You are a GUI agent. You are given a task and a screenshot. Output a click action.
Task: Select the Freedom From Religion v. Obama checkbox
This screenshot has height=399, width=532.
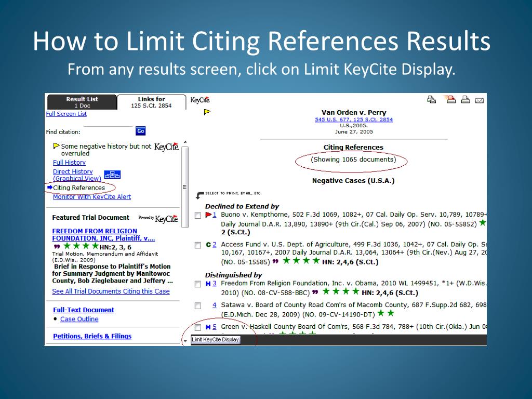point(198,284)
